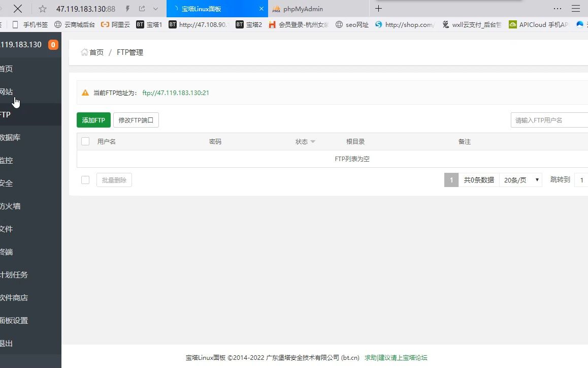The width and height of the screenshot is (588, 368).
Task: Select 数据库 in the sidebar menu
Action: pos(10,137)
